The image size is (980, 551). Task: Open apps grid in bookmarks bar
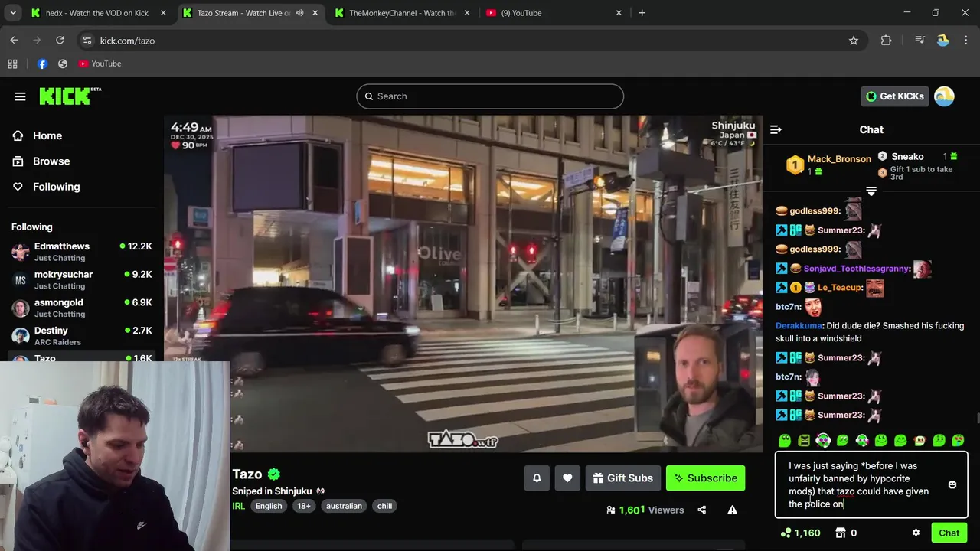coord(12,64)
